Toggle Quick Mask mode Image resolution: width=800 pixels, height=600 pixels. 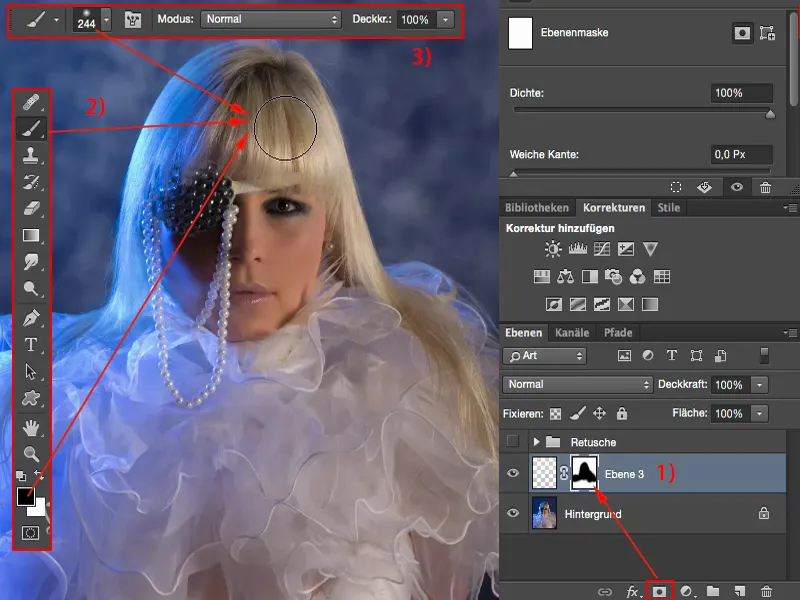[x=31, y=533]
